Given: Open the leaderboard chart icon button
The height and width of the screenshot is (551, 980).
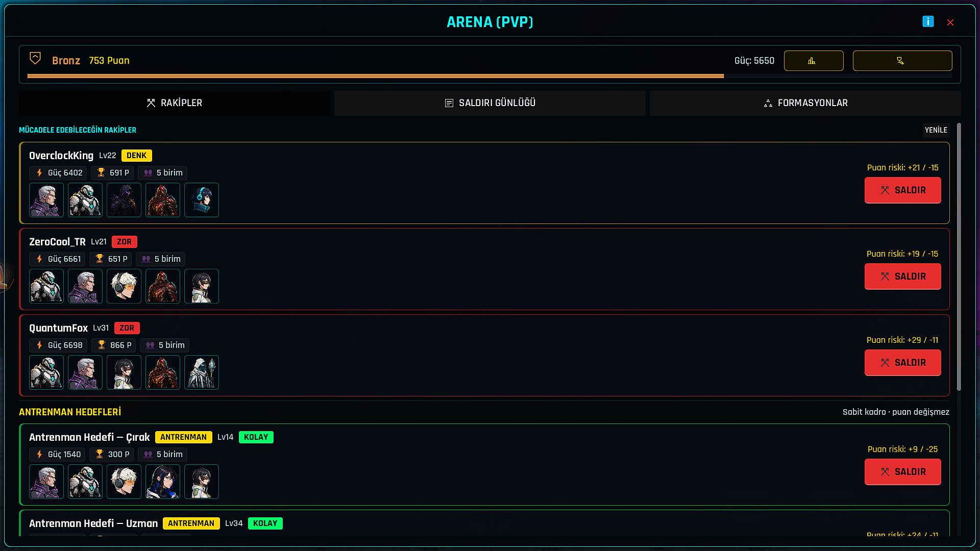Looking at the screenshot, I should (x=814, y=61).
